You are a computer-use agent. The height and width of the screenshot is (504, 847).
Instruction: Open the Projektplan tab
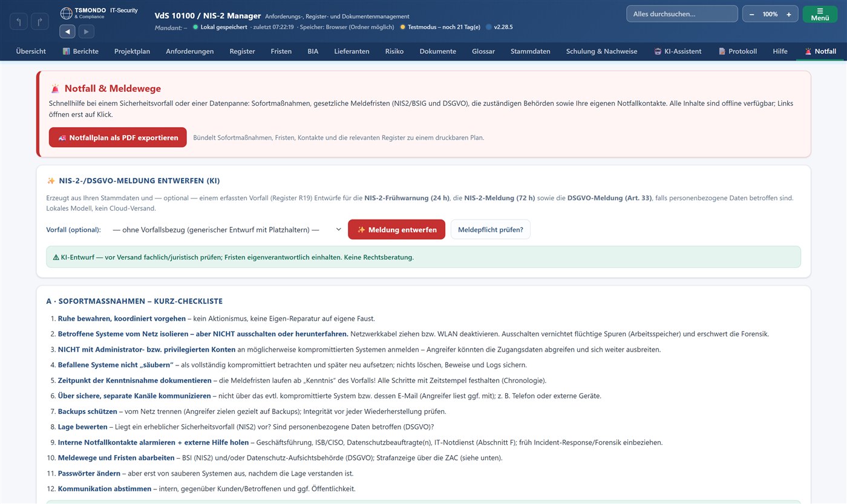[132, 51]
